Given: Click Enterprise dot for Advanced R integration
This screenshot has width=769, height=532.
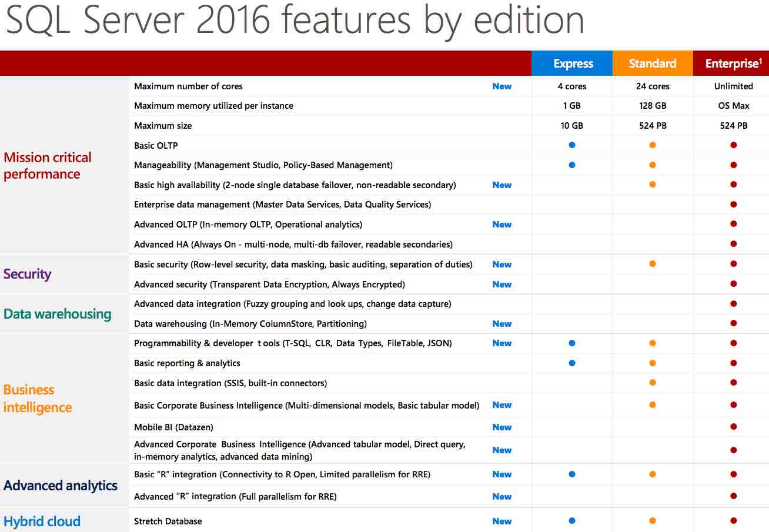Looking at the screenshot, I should pyautogui.click(x=733, y=496).
